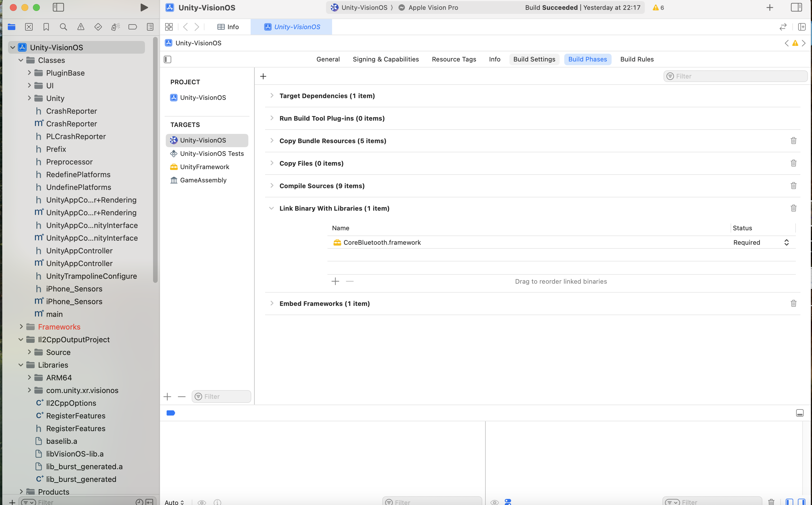Hide the projects and targets list
Screen dimensions: 812x505
coord(168,59)
